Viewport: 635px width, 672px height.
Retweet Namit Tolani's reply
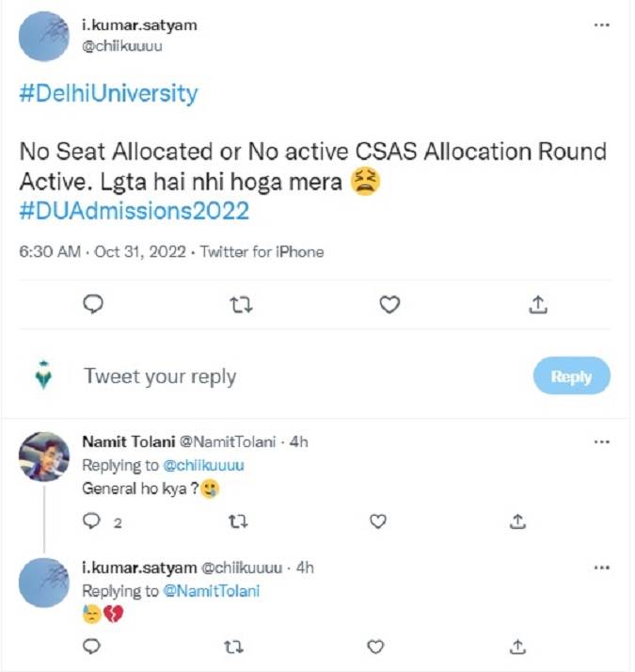point(239,521)
